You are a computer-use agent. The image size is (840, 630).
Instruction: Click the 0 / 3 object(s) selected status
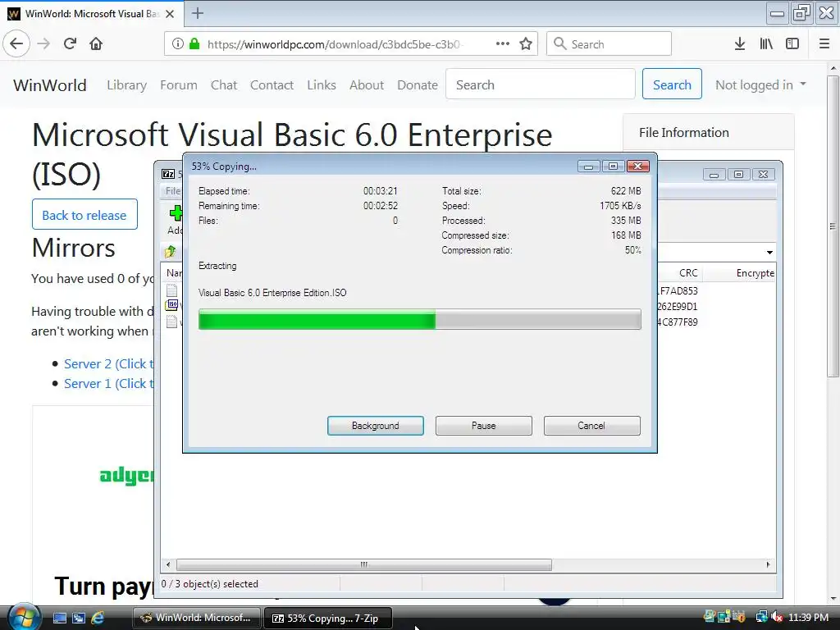pyautogui.click(x=209, y=584)
